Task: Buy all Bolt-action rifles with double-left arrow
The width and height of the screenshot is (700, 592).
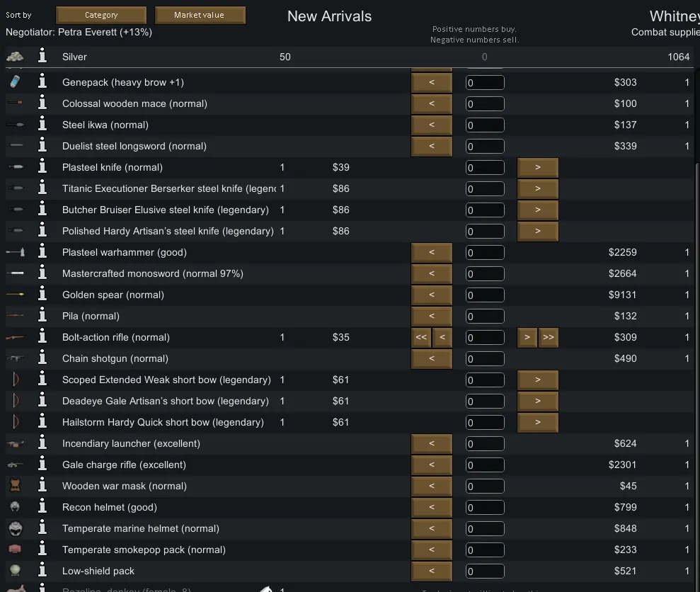Action: click(x=420, y=337)
